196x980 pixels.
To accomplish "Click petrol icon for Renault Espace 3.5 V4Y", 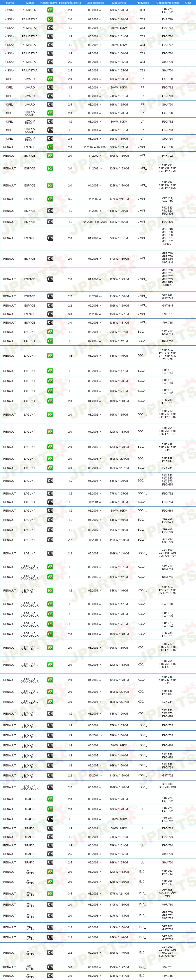I will click(x=50, y=199).
